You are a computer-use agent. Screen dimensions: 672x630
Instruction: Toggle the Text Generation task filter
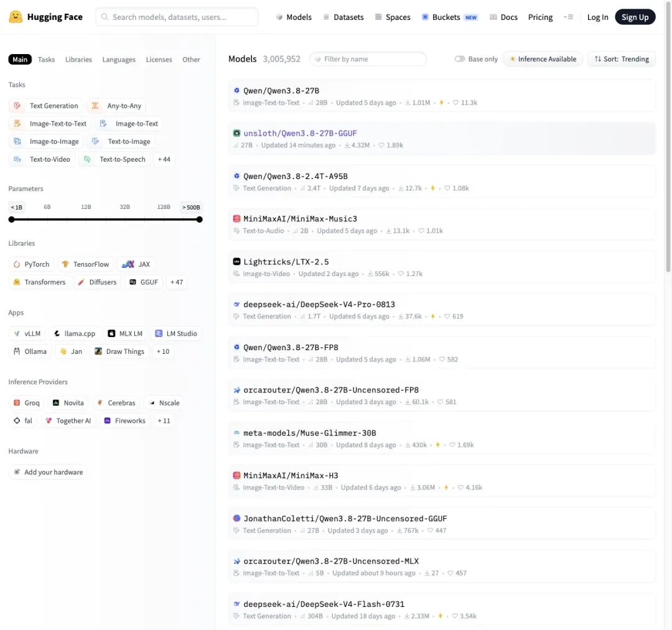[46, 106]
